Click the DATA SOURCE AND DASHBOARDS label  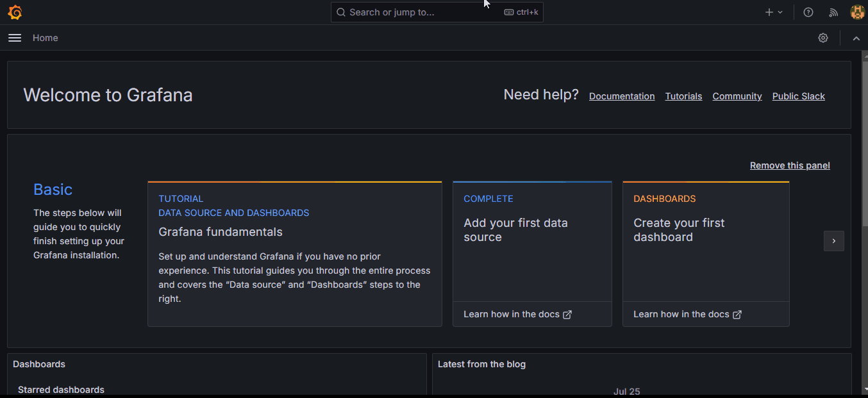234,213
